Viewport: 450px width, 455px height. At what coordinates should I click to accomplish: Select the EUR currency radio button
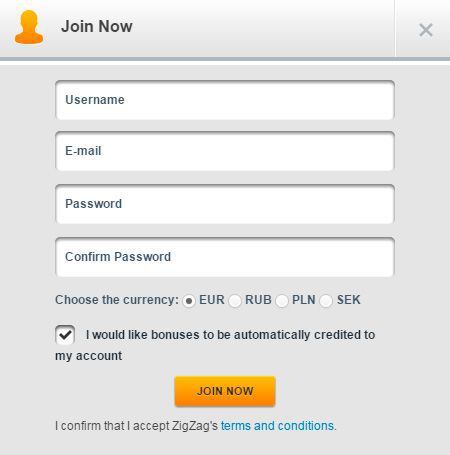(x=189, y=301)
